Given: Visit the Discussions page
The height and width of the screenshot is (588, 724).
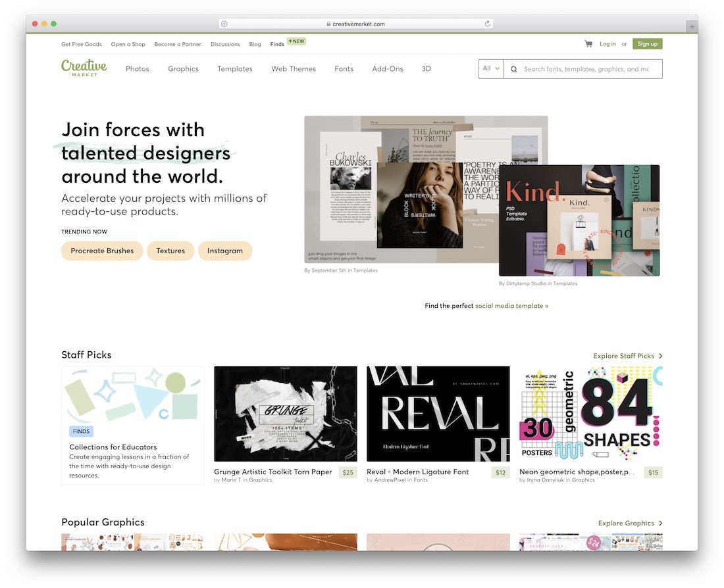Looking at the screenshot, I should (x=225, y=44).
